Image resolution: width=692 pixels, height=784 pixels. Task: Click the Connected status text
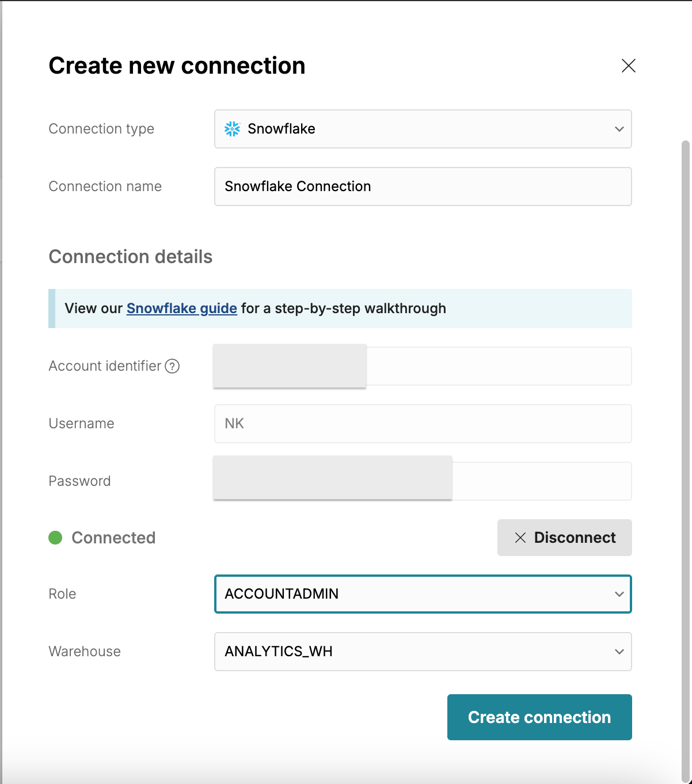tap(113, 538)
